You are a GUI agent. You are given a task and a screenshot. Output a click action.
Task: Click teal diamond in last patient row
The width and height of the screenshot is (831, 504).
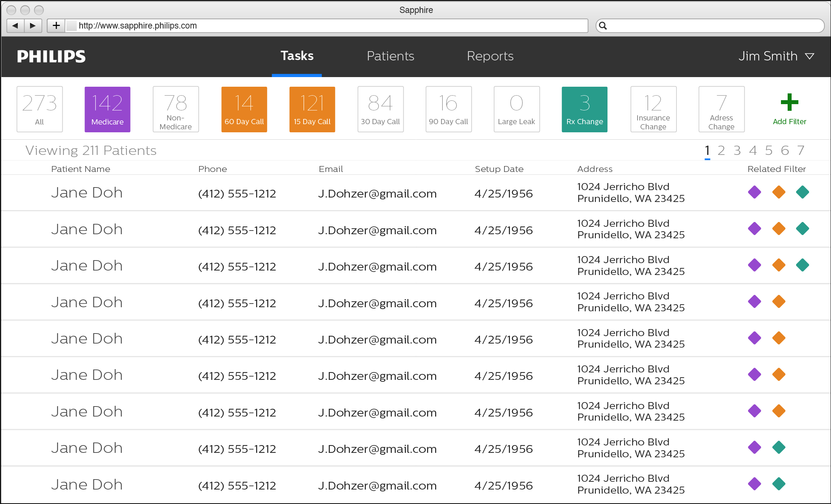click(779, 484)
